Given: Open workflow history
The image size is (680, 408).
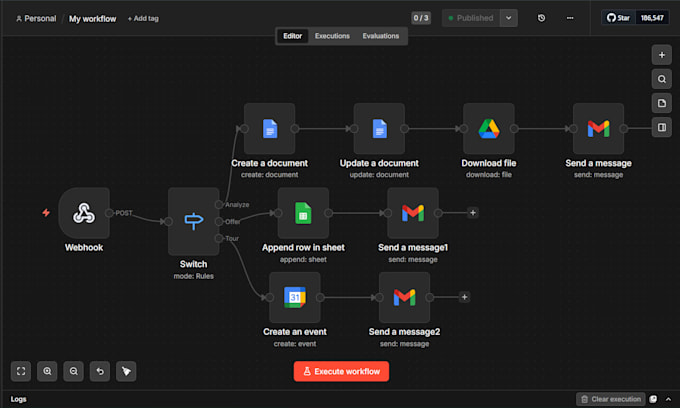Looking at the screenshot, I should (x=541, y=18).
